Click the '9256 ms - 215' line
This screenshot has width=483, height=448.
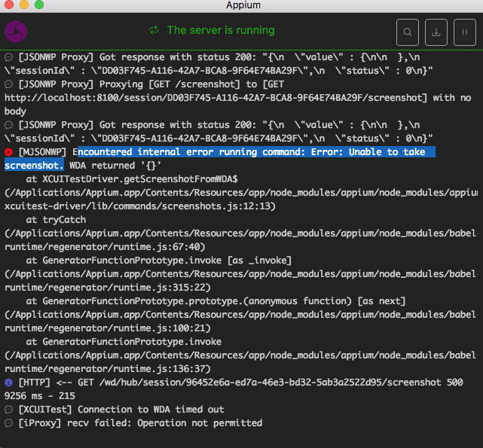[40, 396]
